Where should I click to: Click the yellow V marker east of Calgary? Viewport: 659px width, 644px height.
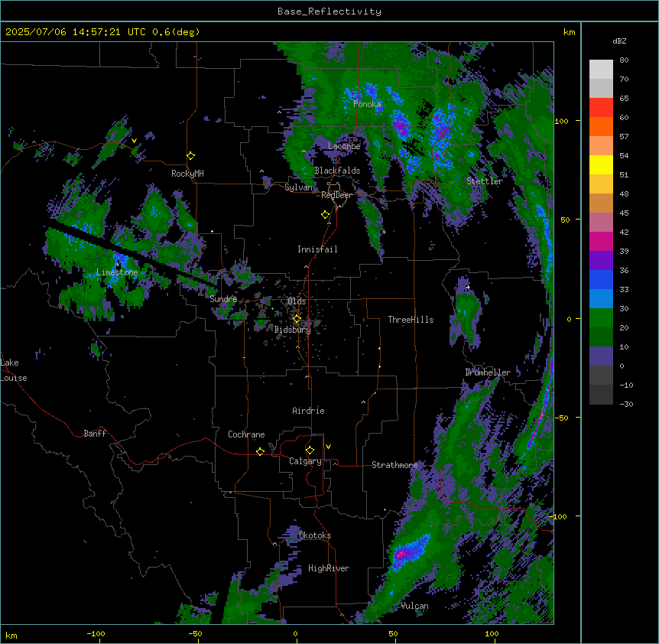[x=328, y=447]
